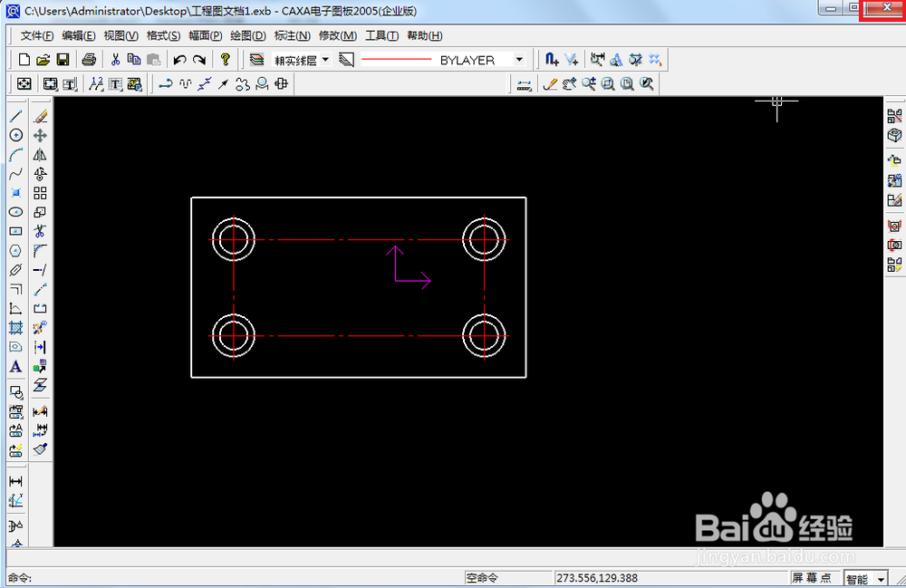Open the 编辑(E) menu
The width and height of the screenshot is (906, 588).
79,36
